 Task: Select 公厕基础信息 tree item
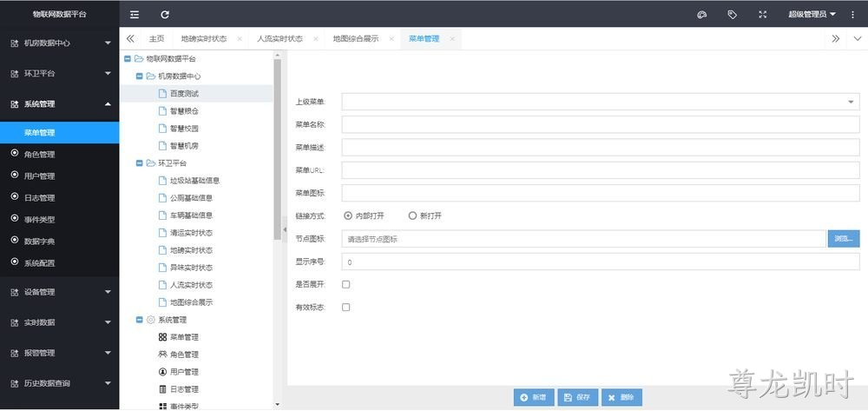click(x=192, y=198)
